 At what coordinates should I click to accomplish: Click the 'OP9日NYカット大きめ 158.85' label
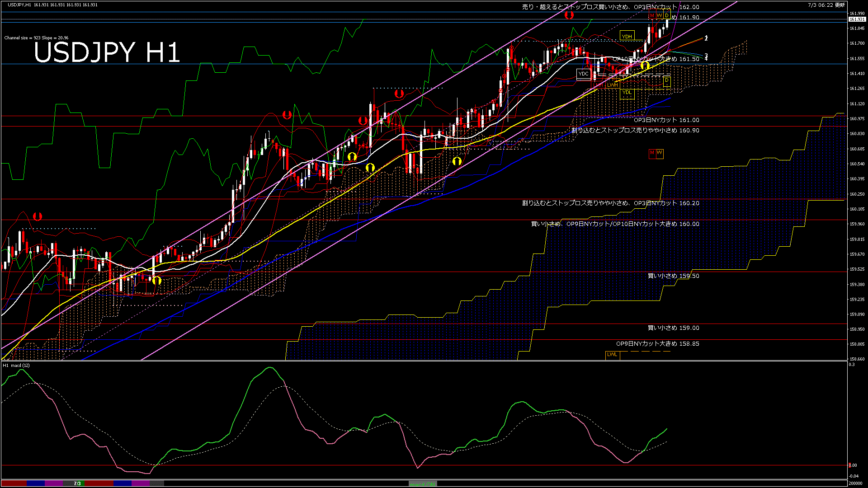click(x=658, y=344)
